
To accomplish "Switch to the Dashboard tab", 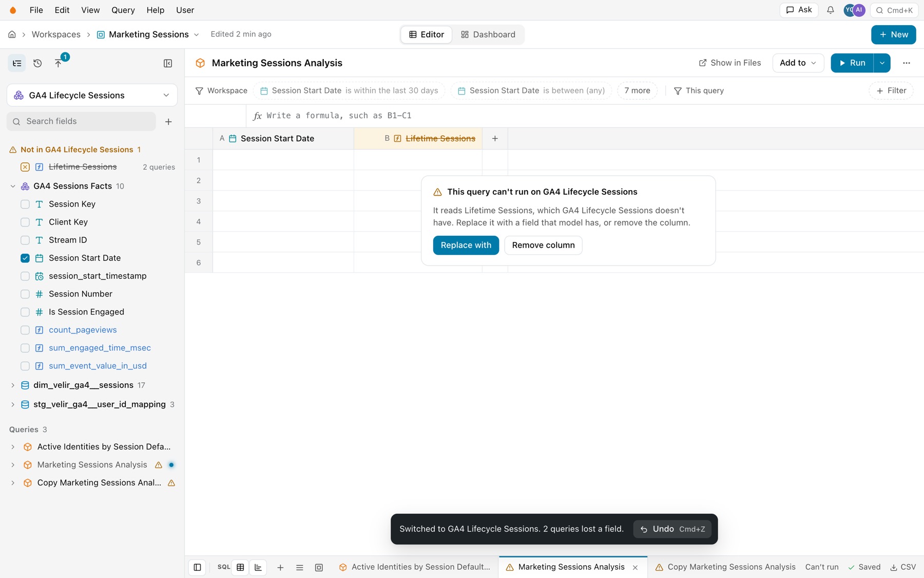I will (x=488, y=34).
